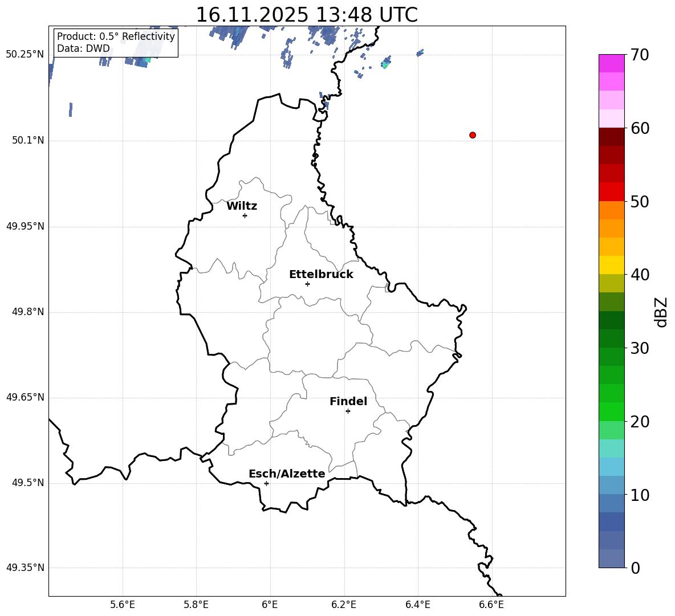Click the 5.6°E longitude label

[x=123, y=605]
